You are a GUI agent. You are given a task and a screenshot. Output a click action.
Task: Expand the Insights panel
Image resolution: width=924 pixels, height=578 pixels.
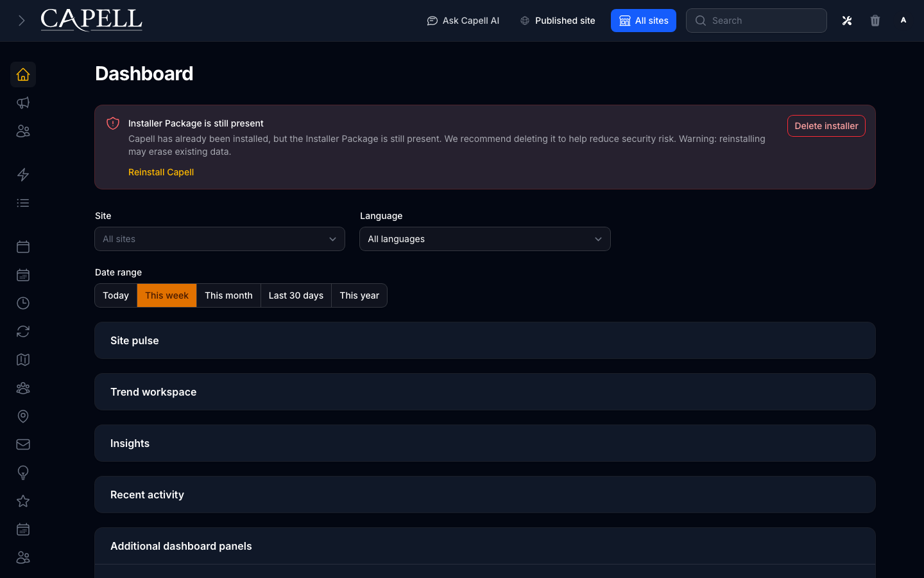click(x=485, y=443)
